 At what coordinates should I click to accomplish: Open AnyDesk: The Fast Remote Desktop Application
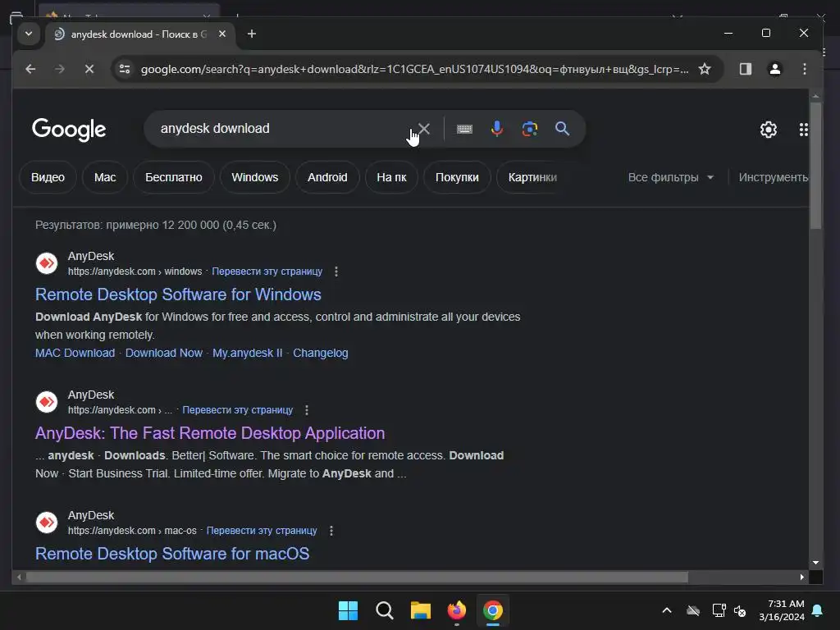pos(210,433)
